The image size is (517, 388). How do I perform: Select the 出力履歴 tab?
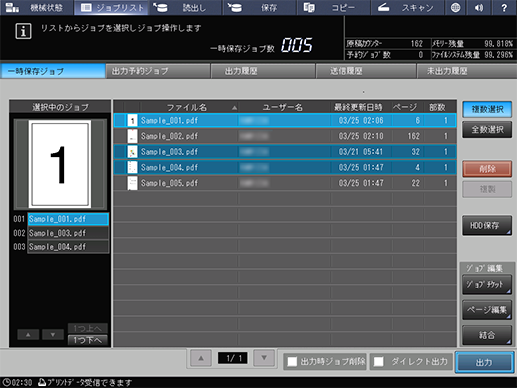tap(263, 71)
